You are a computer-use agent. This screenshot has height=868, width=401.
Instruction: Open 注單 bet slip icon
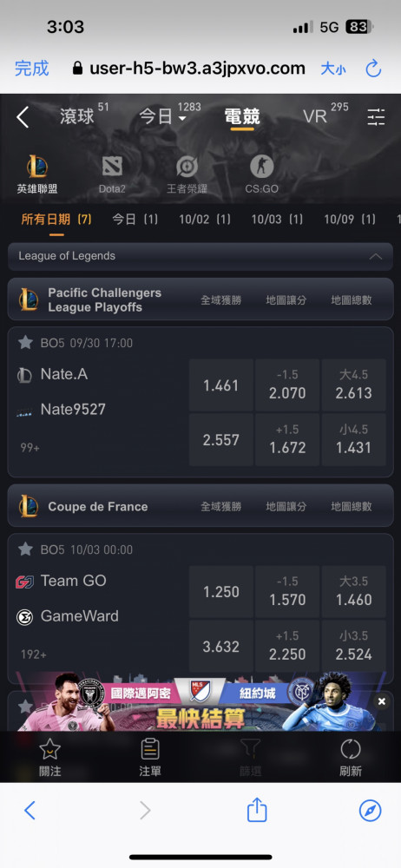tap(150, 749)
